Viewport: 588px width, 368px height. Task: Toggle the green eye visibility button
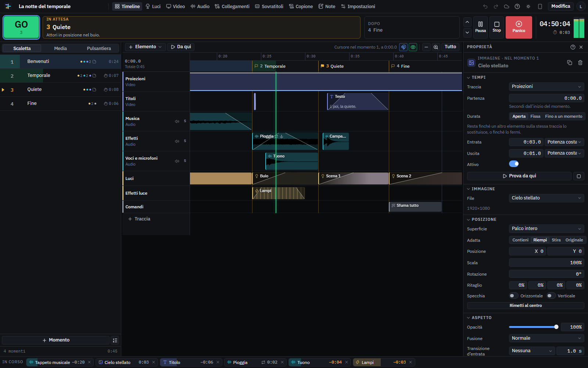click(x=413, y=47)
